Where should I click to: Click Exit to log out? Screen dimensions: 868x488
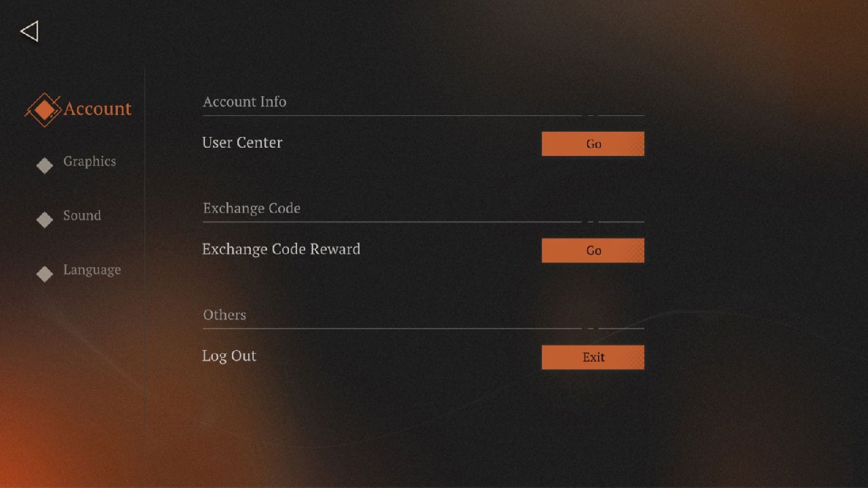tap(593, 357)
